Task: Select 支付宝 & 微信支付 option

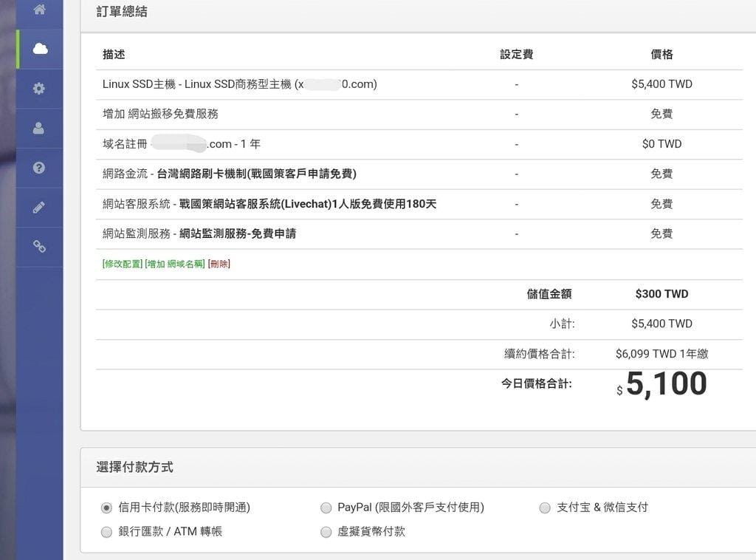Action: [x=545, y=508]
